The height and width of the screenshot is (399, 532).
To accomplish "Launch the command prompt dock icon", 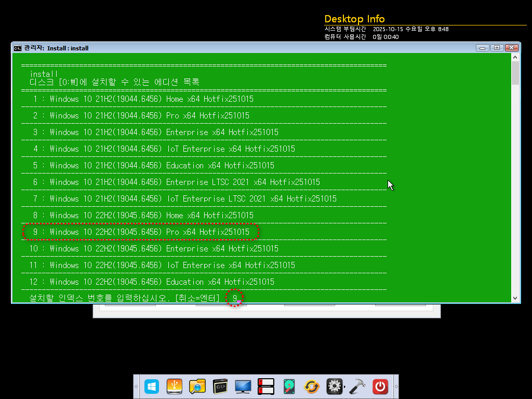I will [x=220, y=387].
